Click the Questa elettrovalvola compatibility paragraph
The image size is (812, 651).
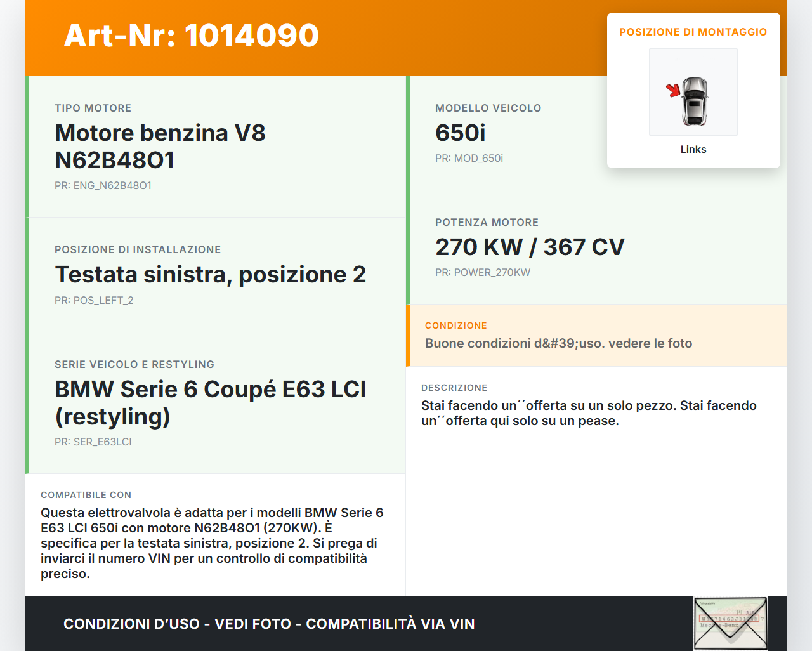pos(213,543)
